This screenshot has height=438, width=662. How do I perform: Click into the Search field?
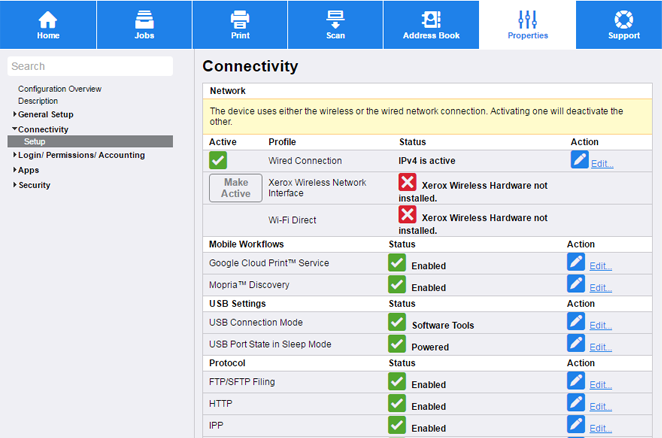[x=90, y=66]
